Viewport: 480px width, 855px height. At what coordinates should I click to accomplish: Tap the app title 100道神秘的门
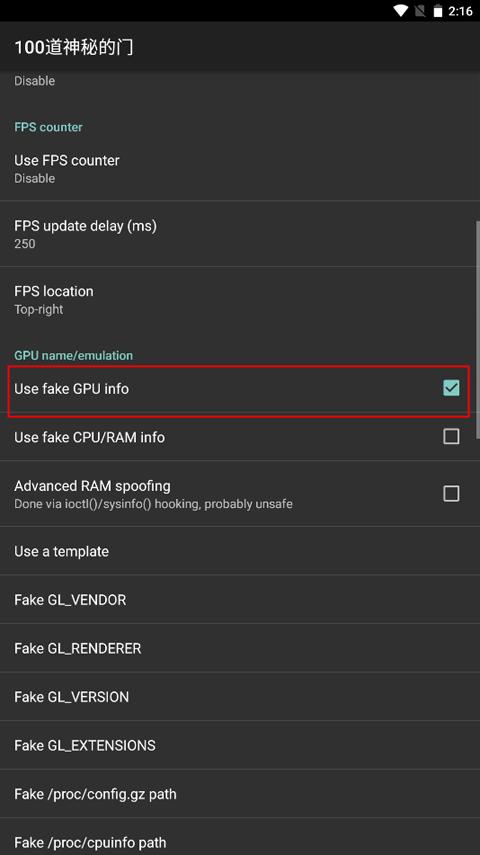click(x=74, y=47)
